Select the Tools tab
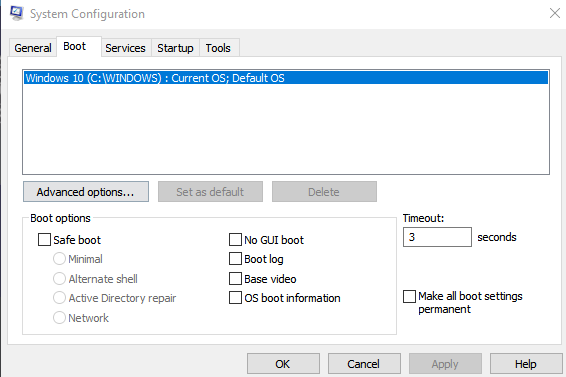566x377 pixels. click(x=218, y=48)
